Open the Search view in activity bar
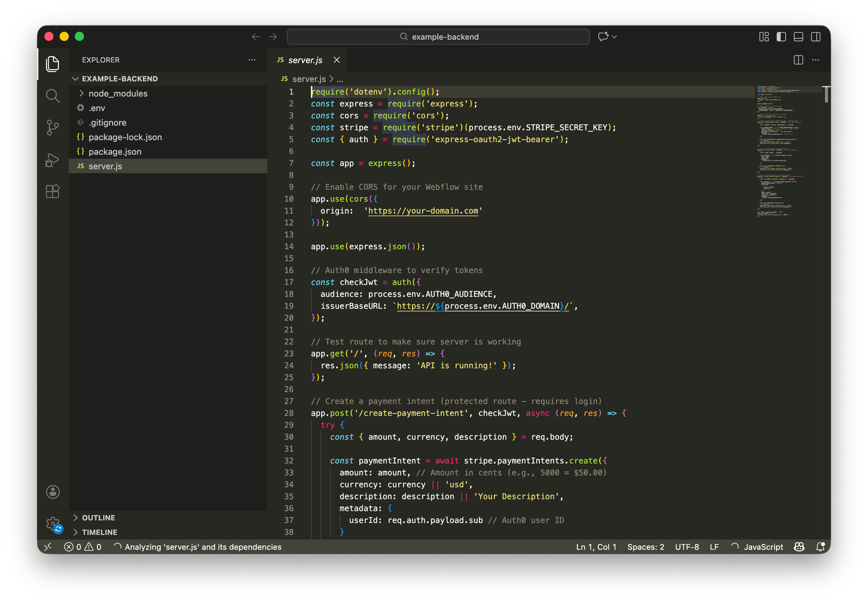 52,96
